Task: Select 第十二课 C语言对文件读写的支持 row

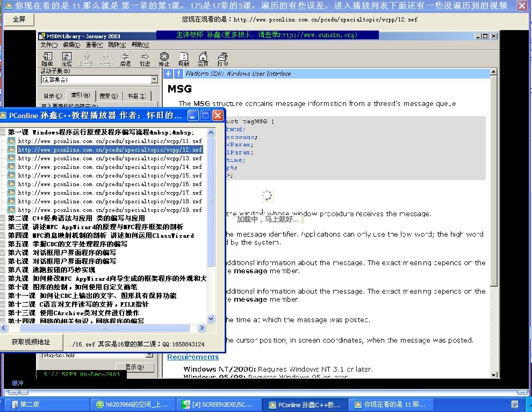Action: [78, 304]
